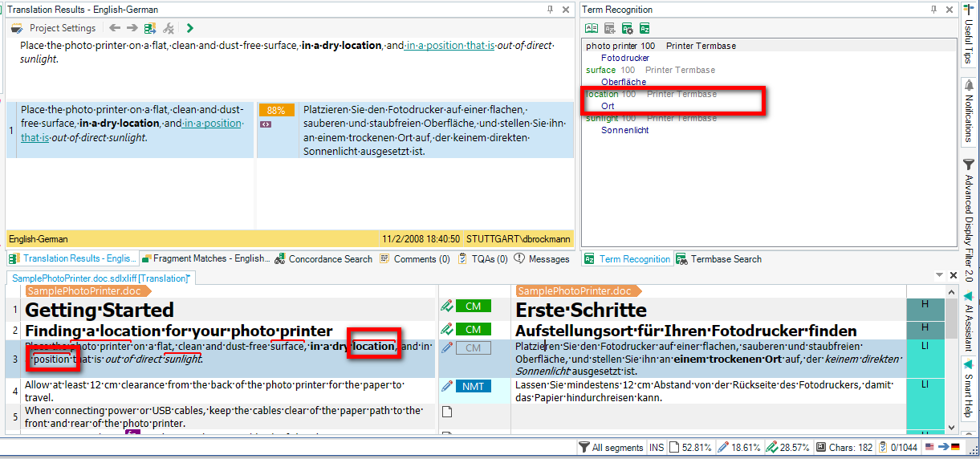Click CM status badge for segment 1
The height and width of the screenshot is (459, 980).
click(x=473, y=306)
